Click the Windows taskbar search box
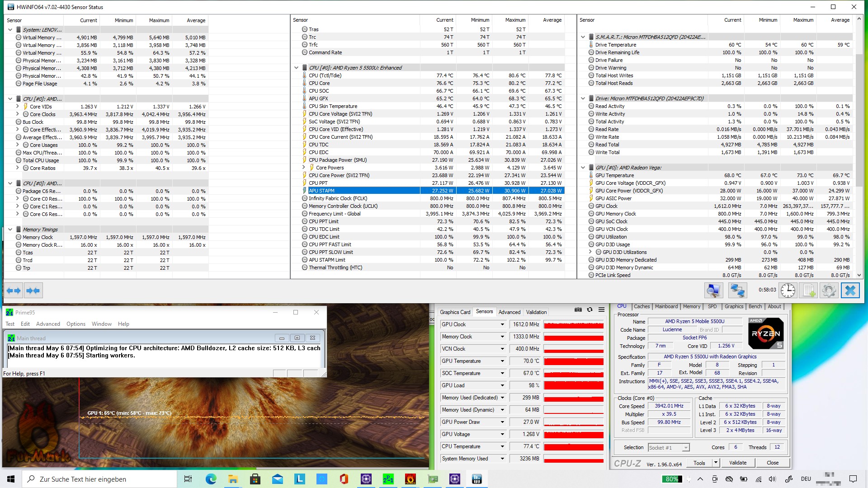 [x=99, y=479]
